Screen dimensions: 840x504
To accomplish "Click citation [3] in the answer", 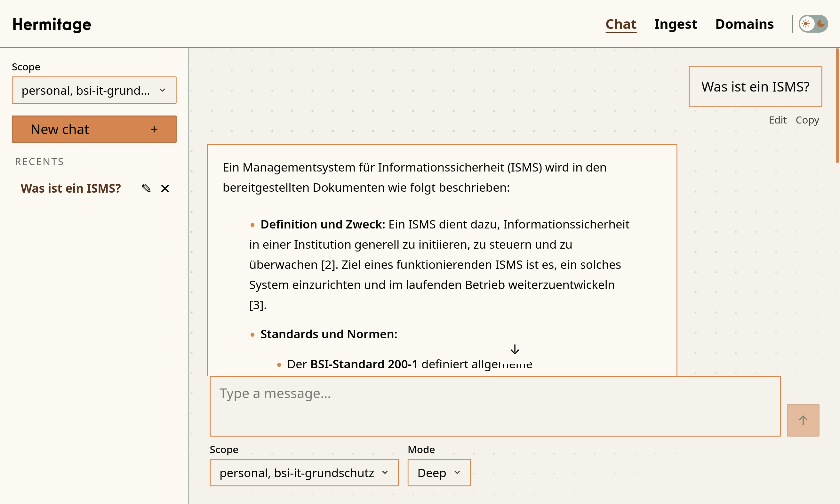I will [256, 305].
